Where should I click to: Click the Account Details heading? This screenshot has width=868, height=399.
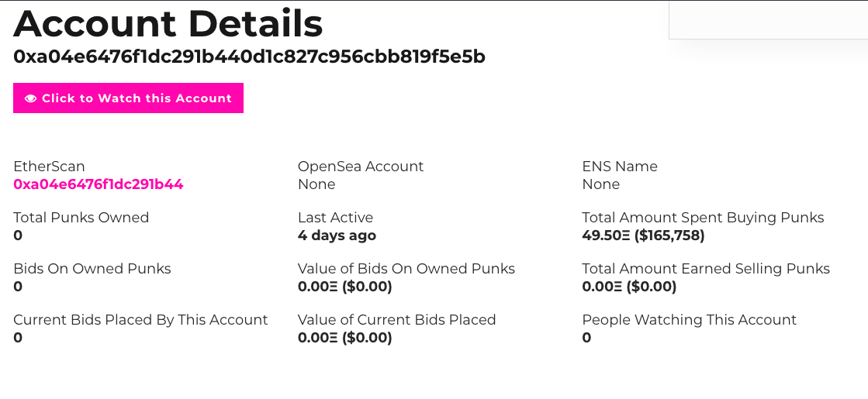[x=168, y=24]
